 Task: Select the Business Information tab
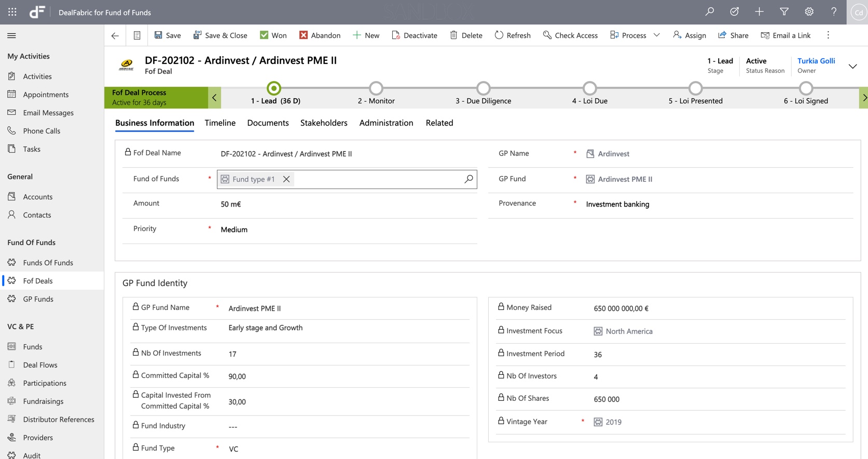coord(155,123)
